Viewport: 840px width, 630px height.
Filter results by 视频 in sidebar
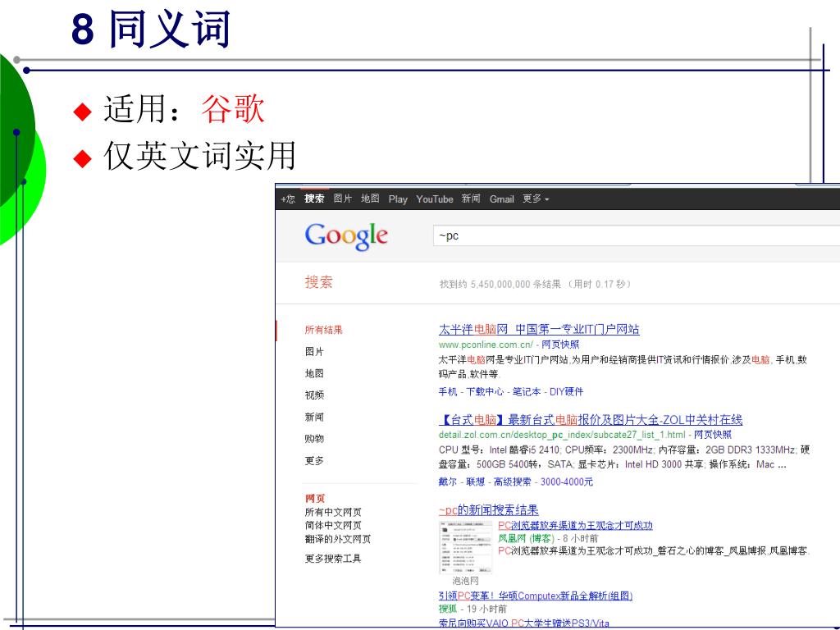coord(314,395)
